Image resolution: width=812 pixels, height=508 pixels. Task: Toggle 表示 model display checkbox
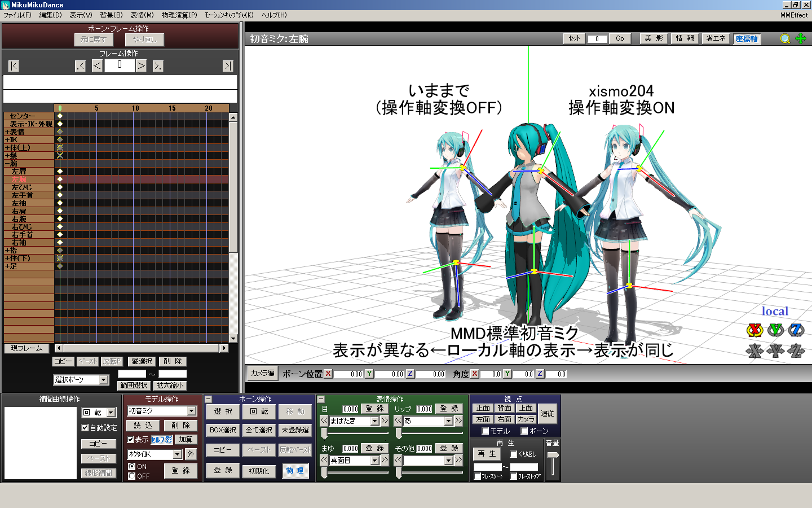(130, 439)
